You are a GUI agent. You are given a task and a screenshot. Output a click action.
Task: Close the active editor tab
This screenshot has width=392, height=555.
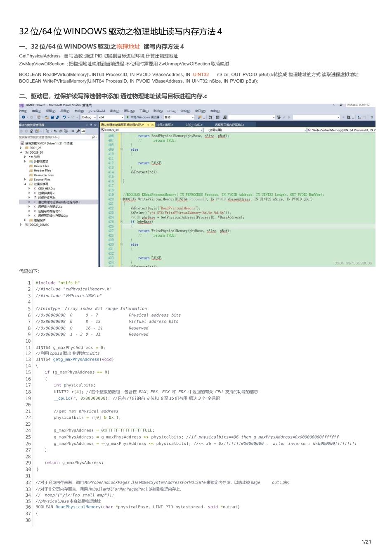tap(152, 125)
